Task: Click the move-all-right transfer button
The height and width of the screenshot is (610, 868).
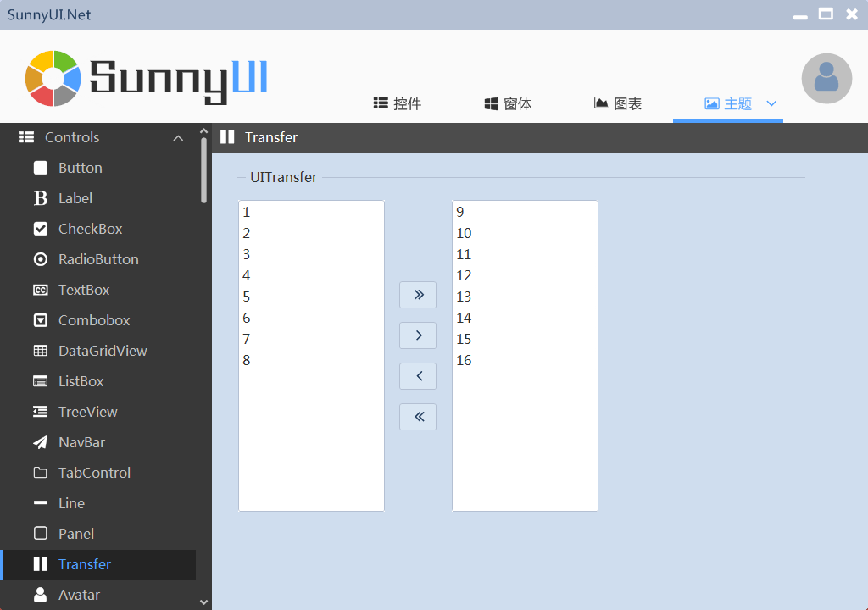Action: pyautogui.click(x=418, y=295)
